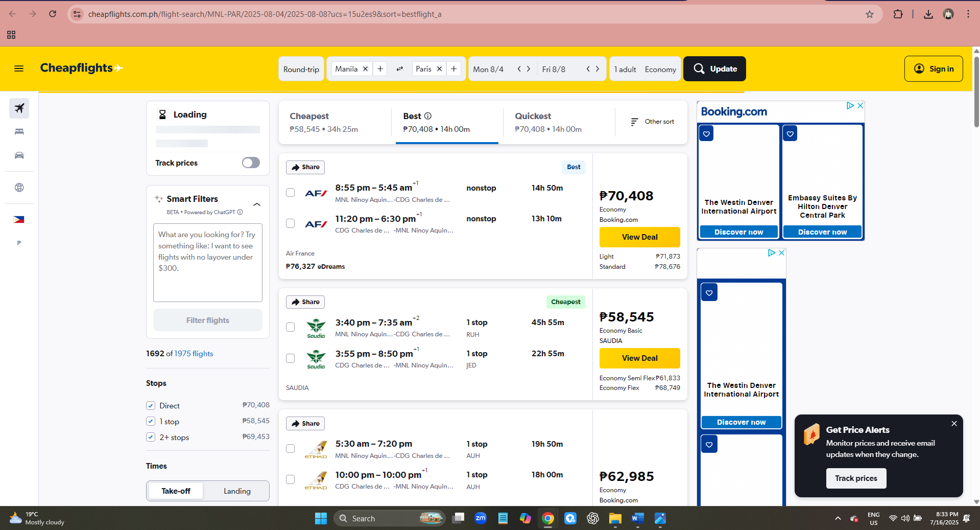
Task: Move departure date to previous day
Action: (519, 69)
